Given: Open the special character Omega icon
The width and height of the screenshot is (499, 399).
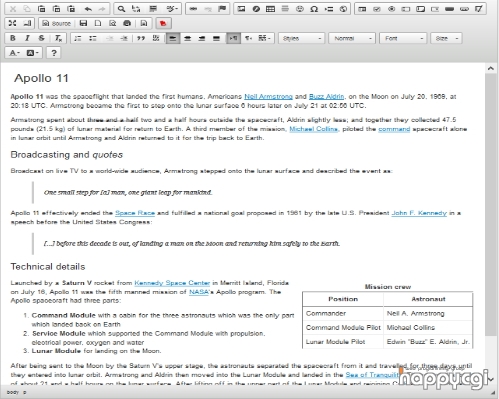Looking at the screenshot, I should coord(314,9).
